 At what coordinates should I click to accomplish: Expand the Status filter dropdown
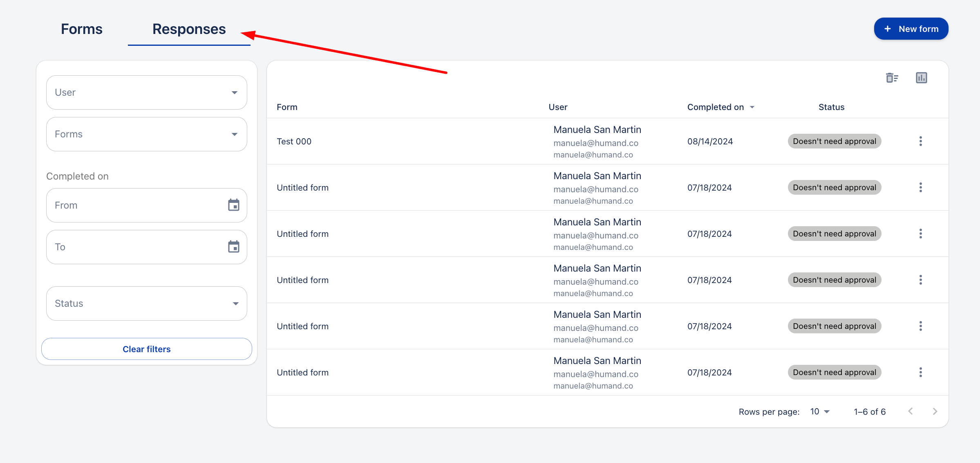coord(146,303)
